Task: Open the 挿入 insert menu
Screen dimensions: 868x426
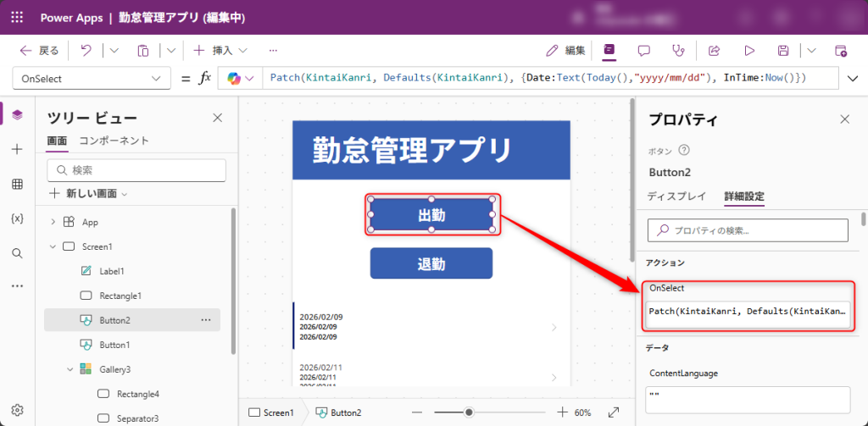Action: click(x=220, y=51)
